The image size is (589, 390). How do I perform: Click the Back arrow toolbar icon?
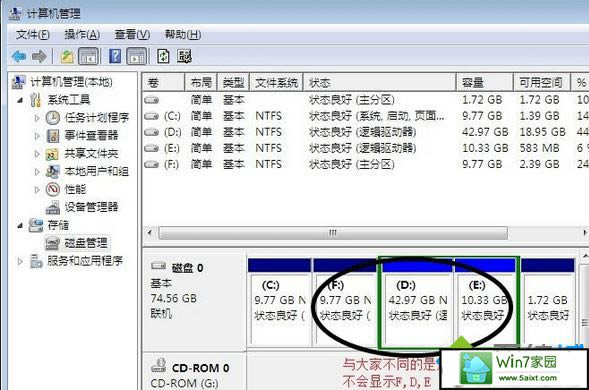19,57
